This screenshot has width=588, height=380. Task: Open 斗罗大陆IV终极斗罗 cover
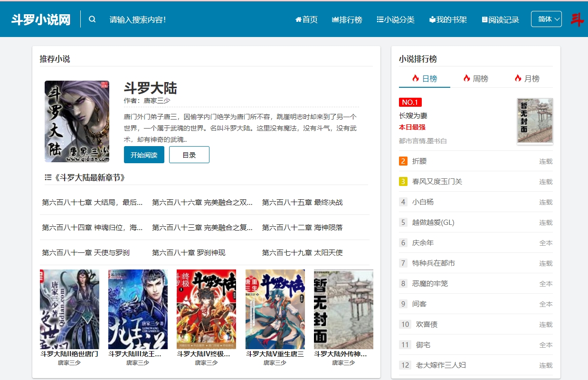(x=206, y=309)
